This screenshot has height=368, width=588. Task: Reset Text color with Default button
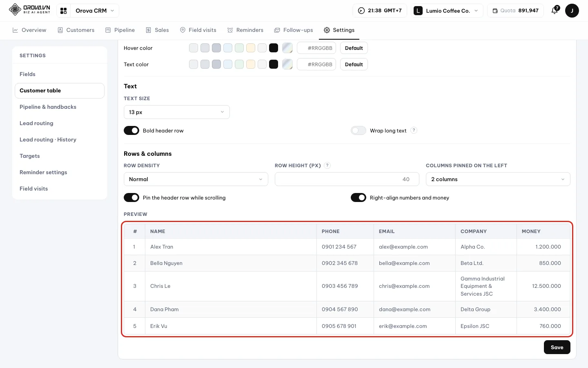pyautogui.click(x=354, y=64)
